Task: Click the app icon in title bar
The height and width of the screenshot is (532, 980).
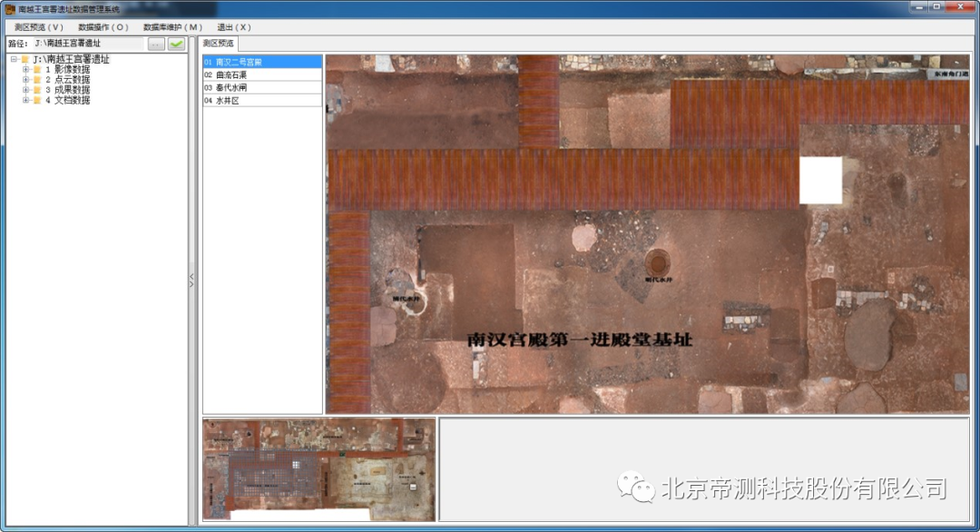Action: click(x=10, y=9)
